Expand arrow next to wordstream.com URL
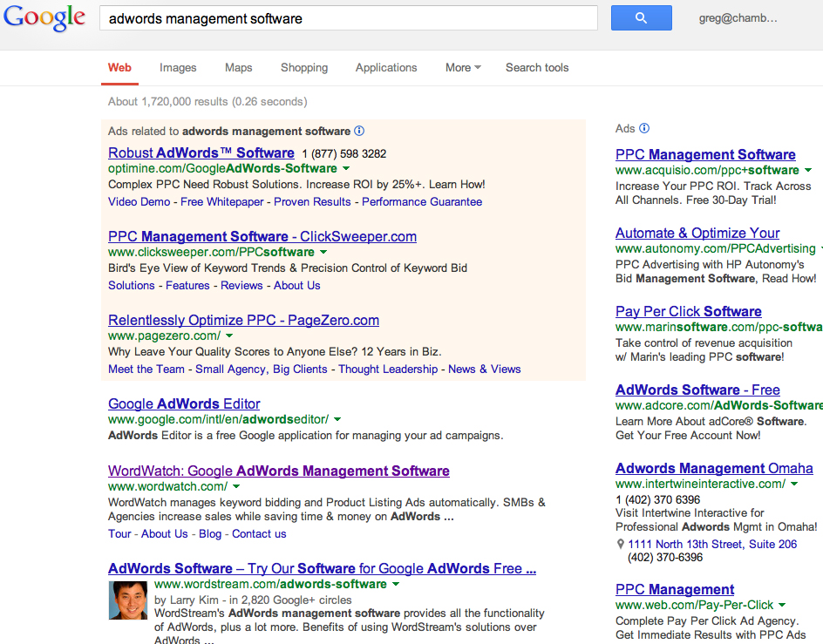This screenshot has height=644, width=823. pos(396,584)
